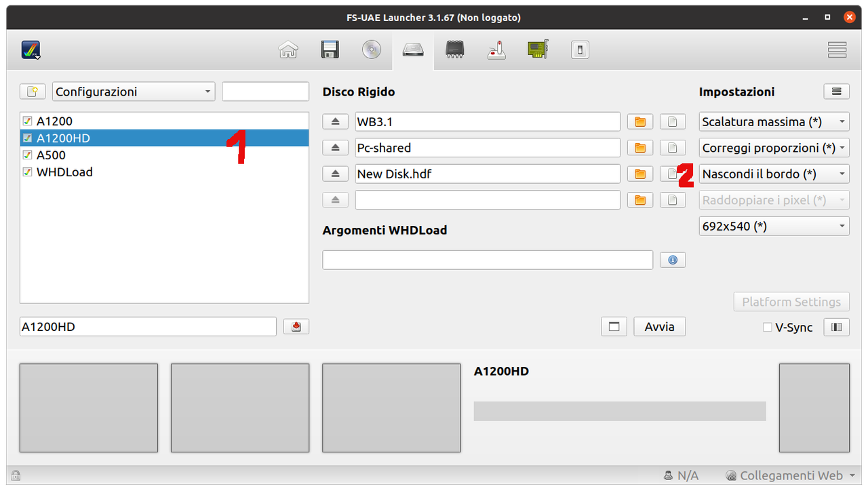Select the Hard Drives tab
This screenshot has height=491, width=868.
[x=413, y=50]
